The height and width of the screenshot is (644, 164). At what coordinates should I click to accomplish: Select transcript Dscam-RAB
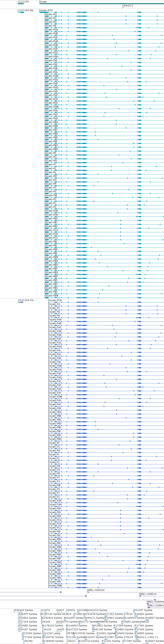[x=51, y=34]
